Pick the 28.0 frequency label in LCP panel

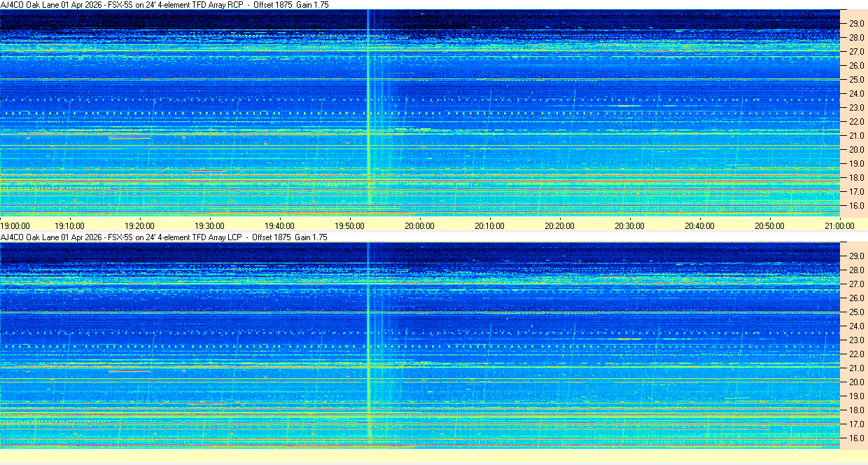point(856,270)
